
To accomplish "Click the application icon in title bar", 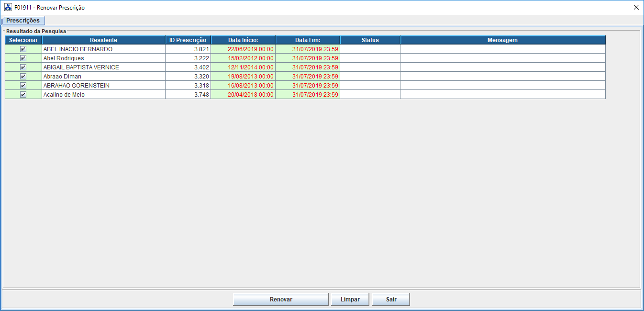I will click(x=8, y=7).
